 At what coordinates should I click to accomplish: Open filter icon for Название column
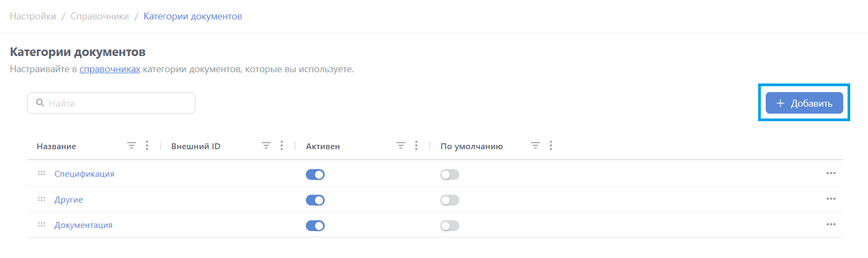click(131, 146)
